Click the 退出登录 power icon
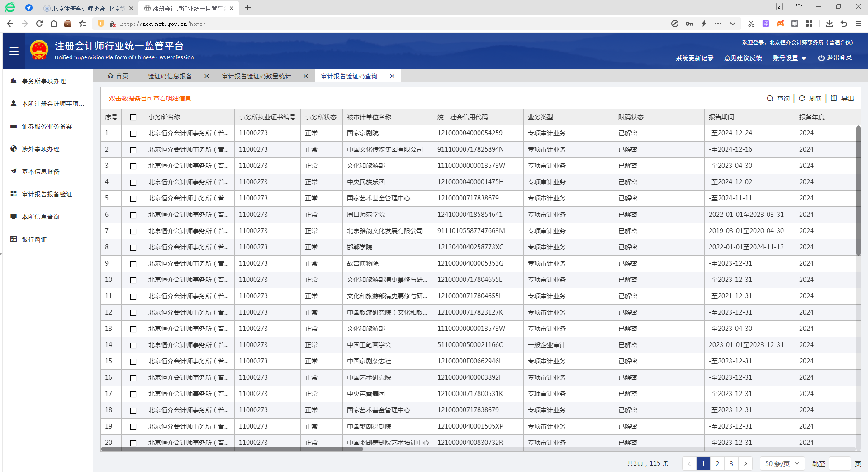 (821, 58)
